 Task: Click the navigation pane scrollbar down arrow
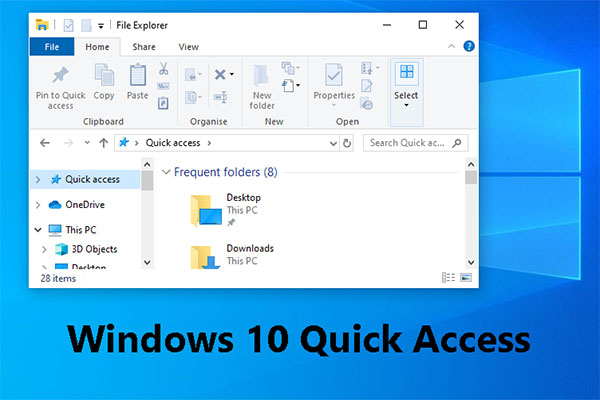[x=147, y=263]
